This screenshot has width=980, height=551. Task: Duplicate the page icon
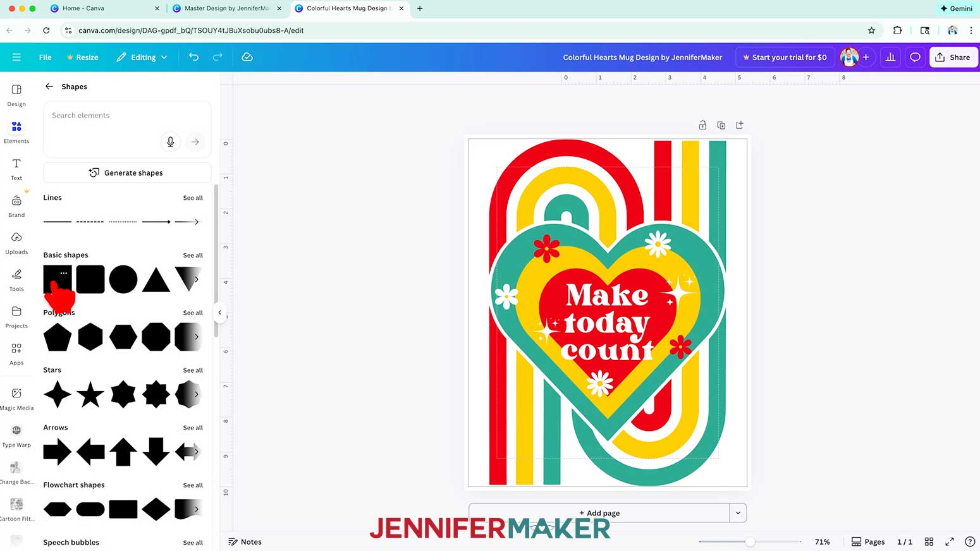721,125
